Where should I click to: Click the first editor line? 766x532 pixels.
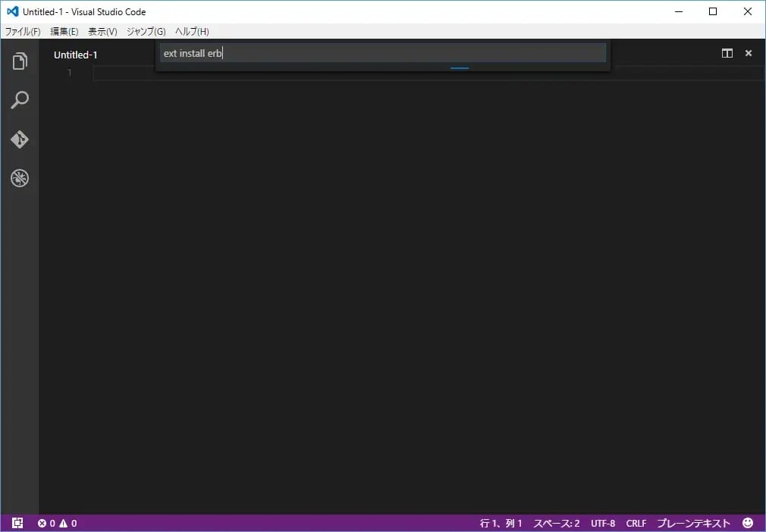[428, 74]
